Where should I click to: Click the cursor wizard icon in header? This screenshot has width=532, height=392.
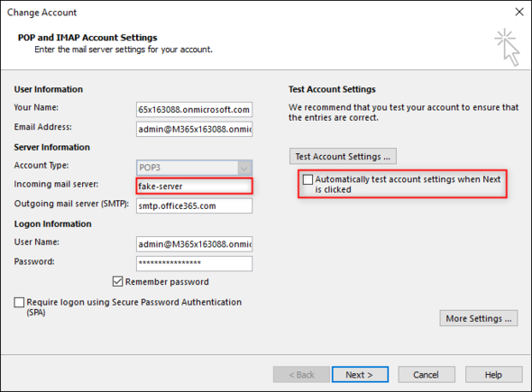coord(507,48)
